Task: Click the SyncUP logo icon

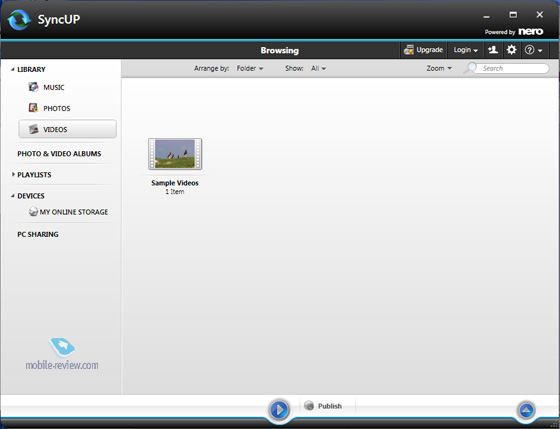Action: [x=19, y=20]
